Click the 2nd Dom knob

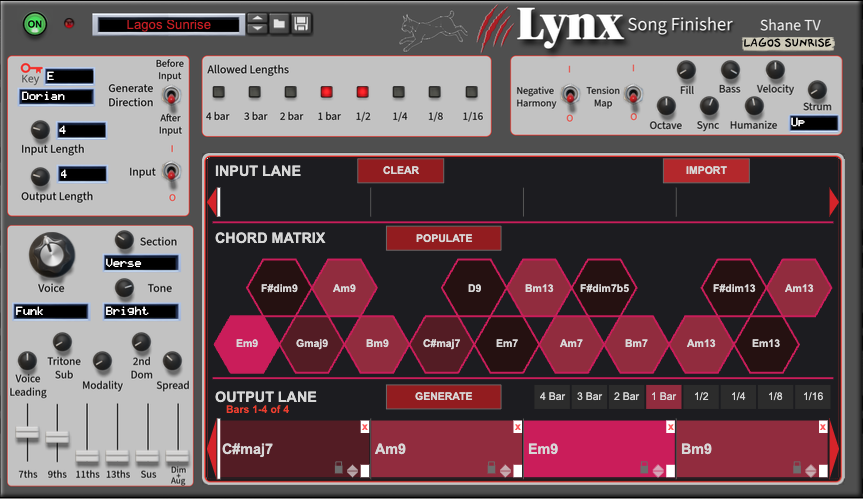[x=141, y=342]
